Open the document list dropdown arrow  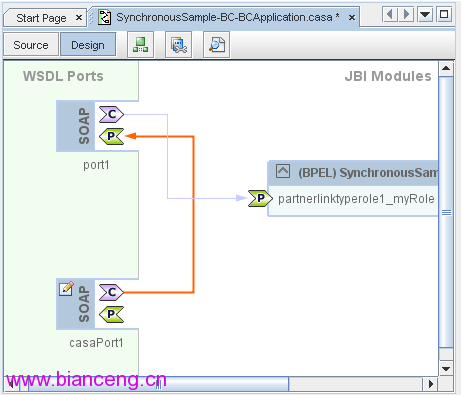[x=425, y=14]
